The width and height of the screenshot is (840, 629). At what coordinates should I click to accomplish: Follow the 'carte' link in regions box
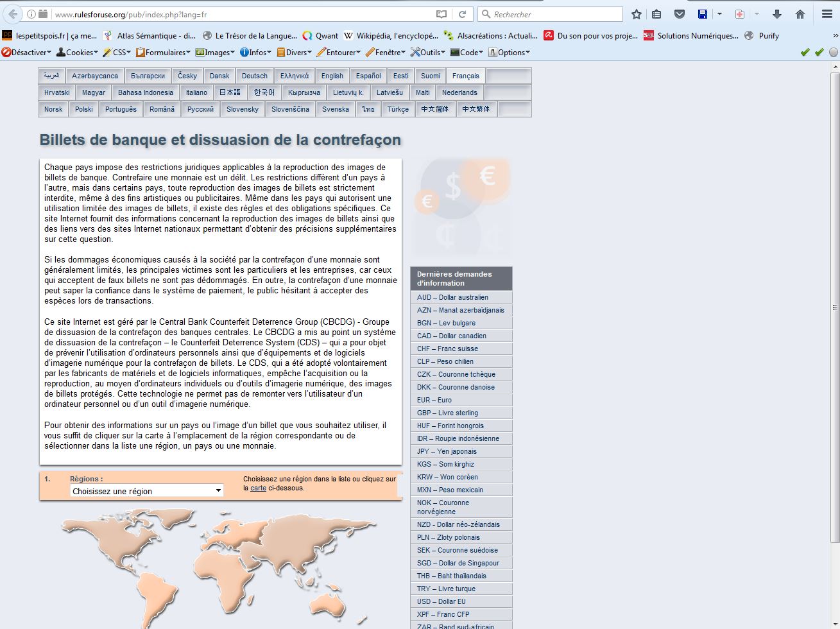click(x=258, y=488)
